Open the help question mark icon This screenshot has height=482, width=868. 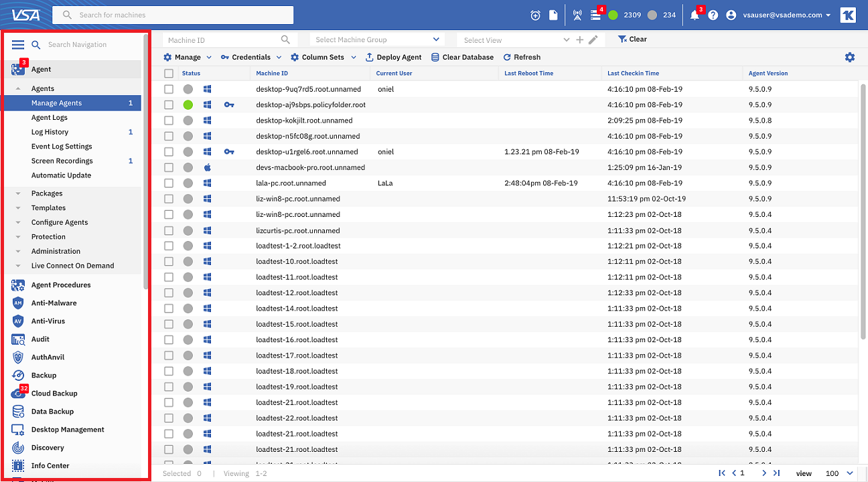coord(713,15)
